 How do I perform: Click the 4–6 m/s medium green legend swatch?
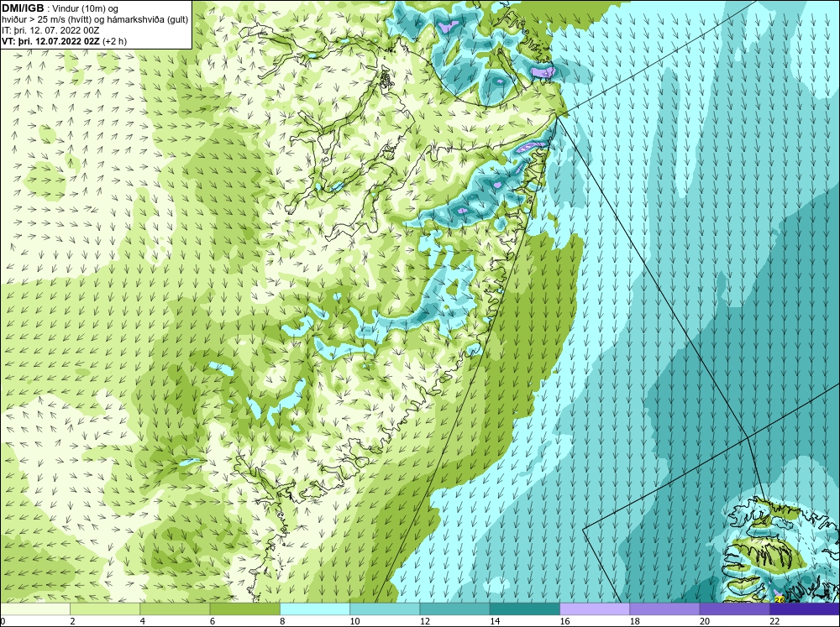coord(175,609)
